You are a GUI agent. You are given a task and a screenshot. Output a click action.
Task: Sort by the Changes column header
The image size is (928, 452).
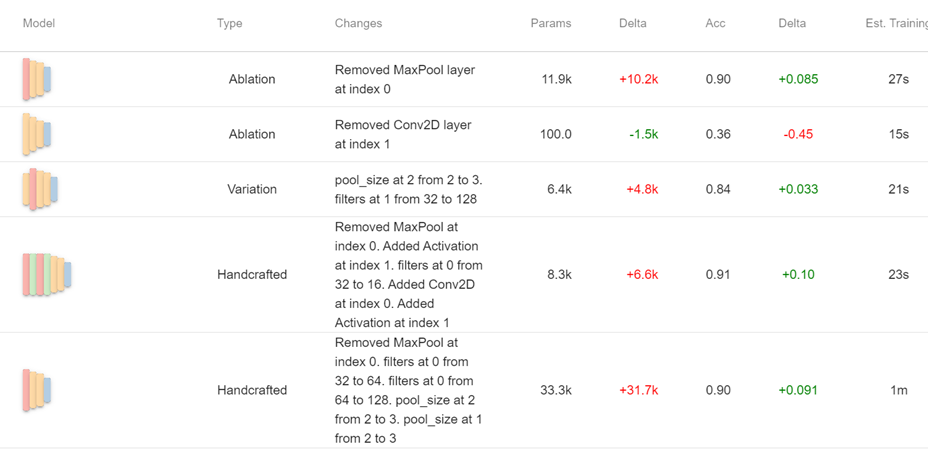coord(359,24)
